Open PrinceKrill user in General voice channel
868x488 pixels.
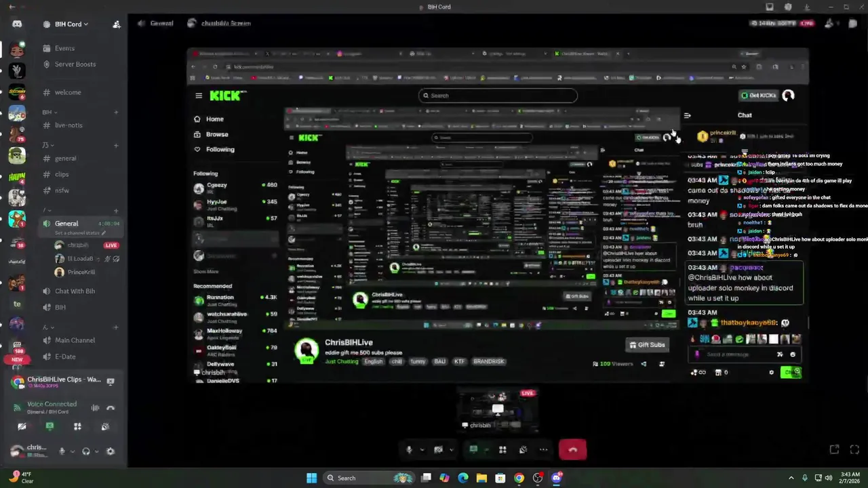[81, 272]
